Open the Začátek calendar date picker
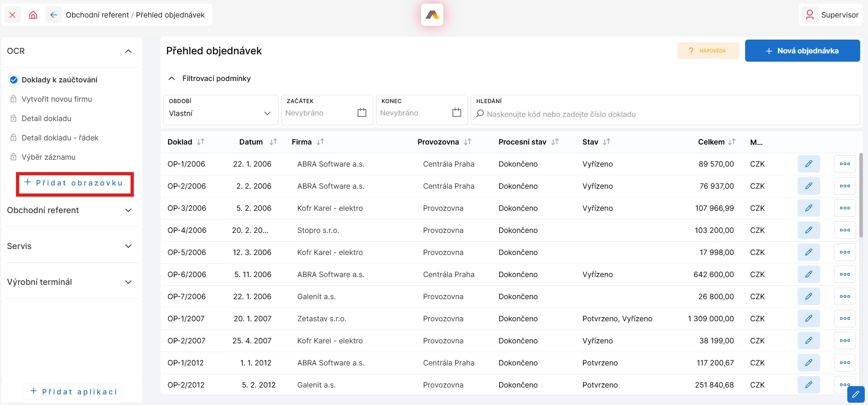The width and height of the screenshot is (868, 405). 362,113
